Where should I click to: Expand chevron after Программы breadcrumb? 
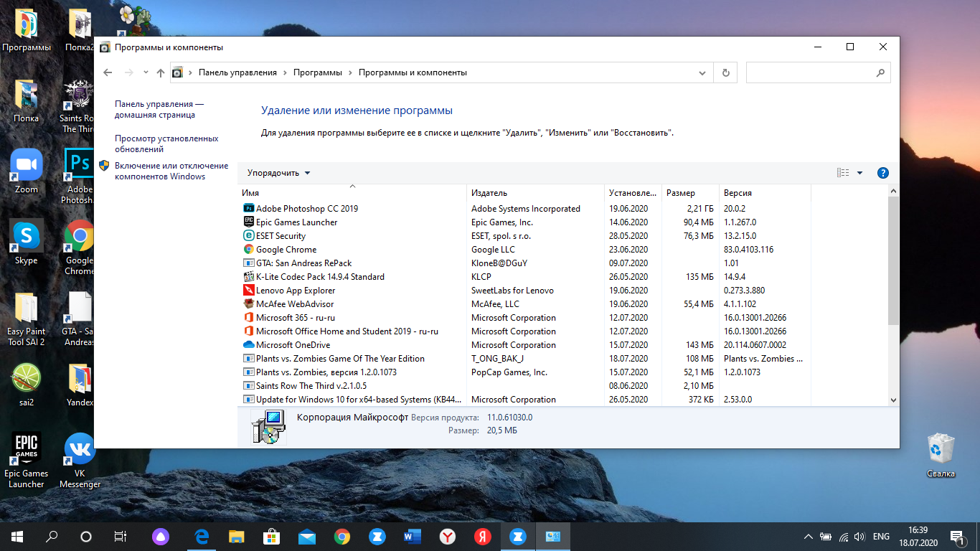[x=351, y=72]
